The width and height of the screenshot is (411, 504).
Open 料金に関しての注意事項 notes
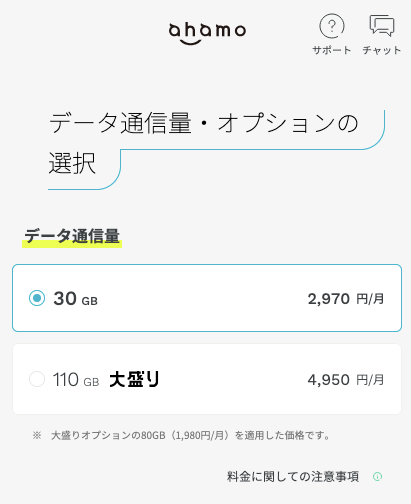(x=293, y=477)
